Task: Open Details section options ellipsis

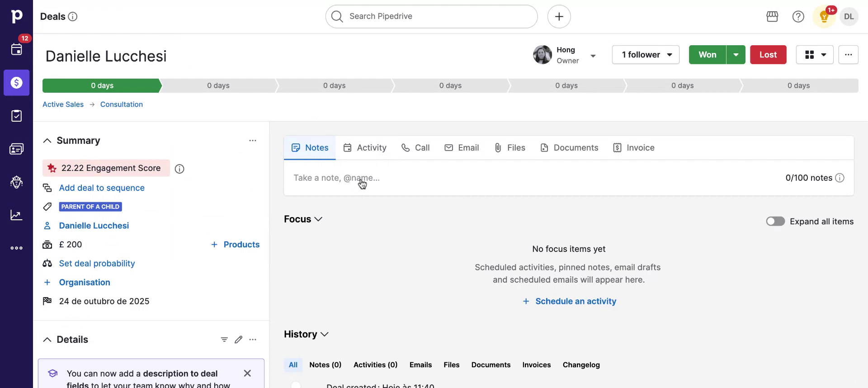Action: [253, 340]
